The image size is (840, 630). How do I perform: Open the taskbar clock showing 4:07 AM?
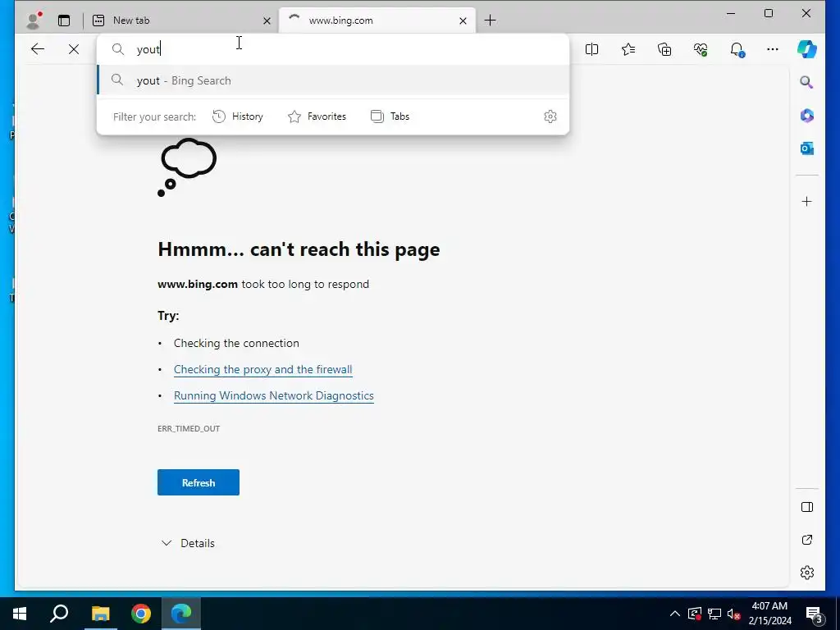pyautogui.click(x=769, y=614)
